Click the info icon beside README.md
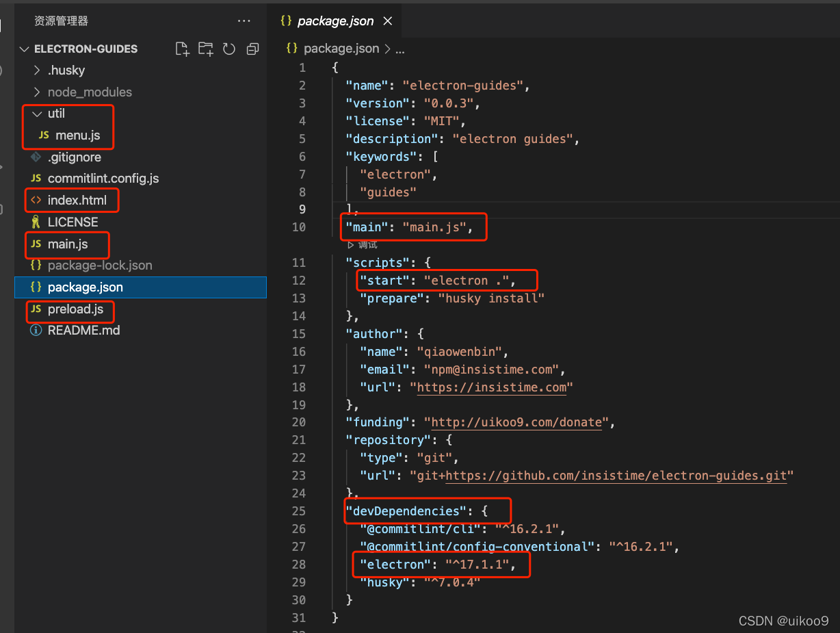The image size is (840, 633). tap(35, 330)
